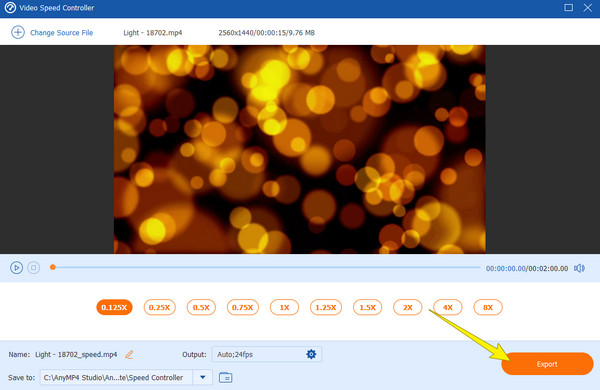Click the Light - 18702.mp4 file name

pyautogui.click(x=153, y=33)
